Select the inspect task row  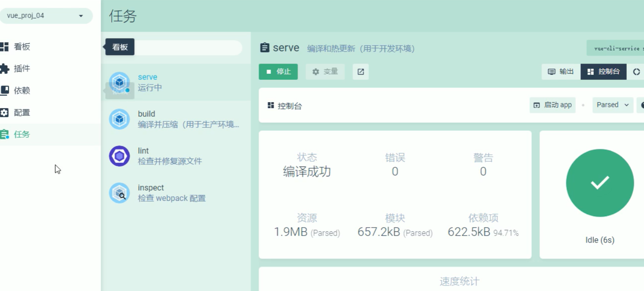(176, 193)
